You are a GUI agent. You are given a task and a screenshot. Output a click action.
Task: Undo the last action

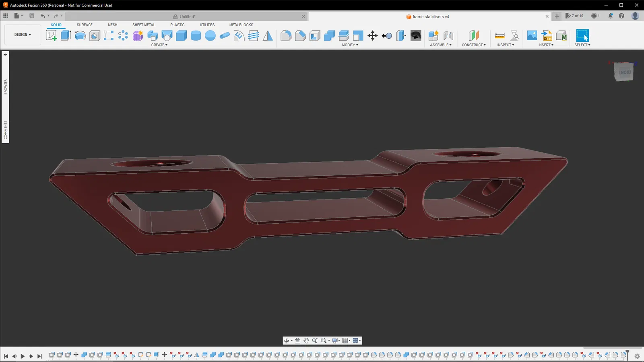coord(43,16)
